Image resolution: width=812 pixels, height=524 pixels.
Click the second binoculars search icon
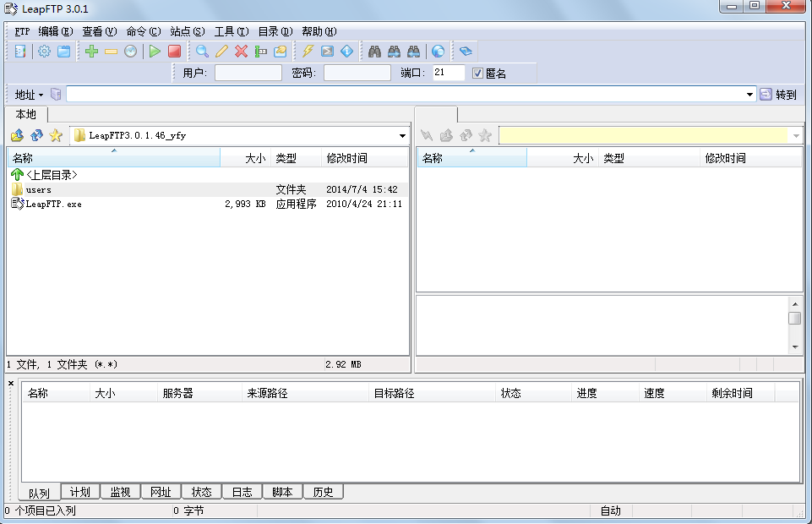point(394,52)
